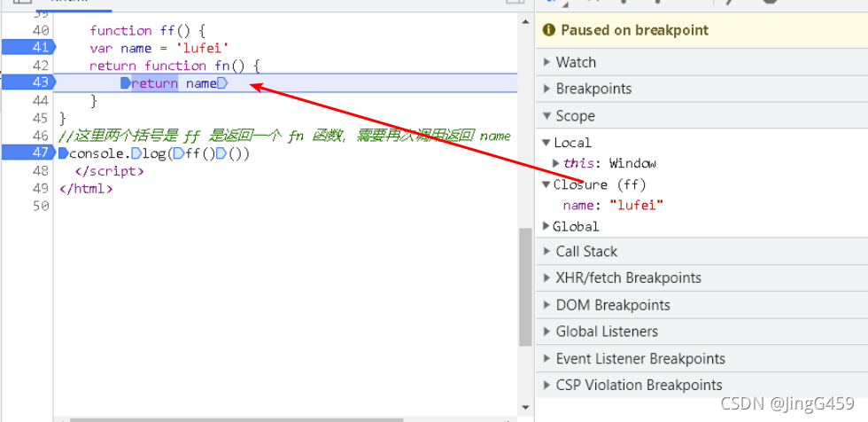Click the filled inline breakpoint before 'return name'

[126, 83]
